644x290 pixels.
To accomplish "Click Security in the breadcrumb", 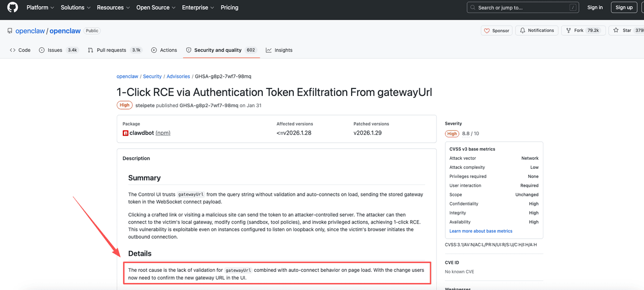I will [152, 76].
